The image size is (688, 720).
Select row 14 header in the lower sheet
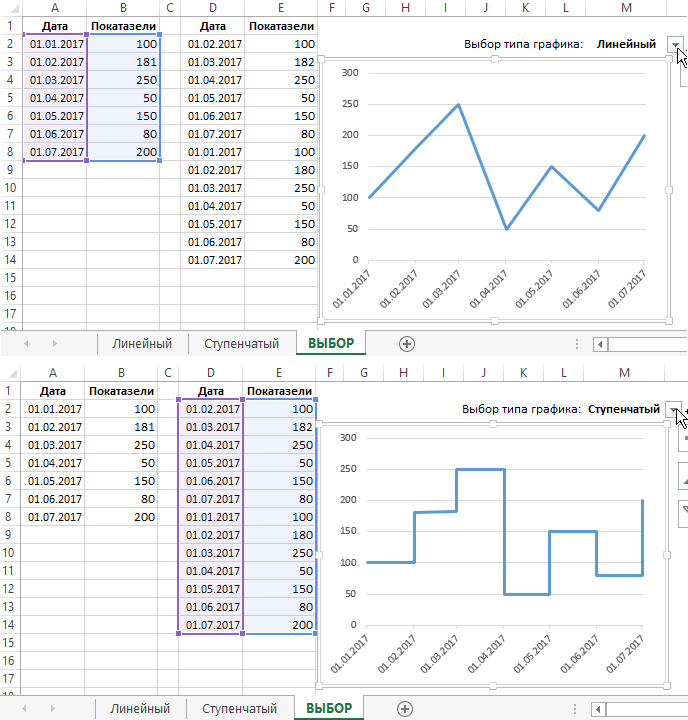pos(9,625)
